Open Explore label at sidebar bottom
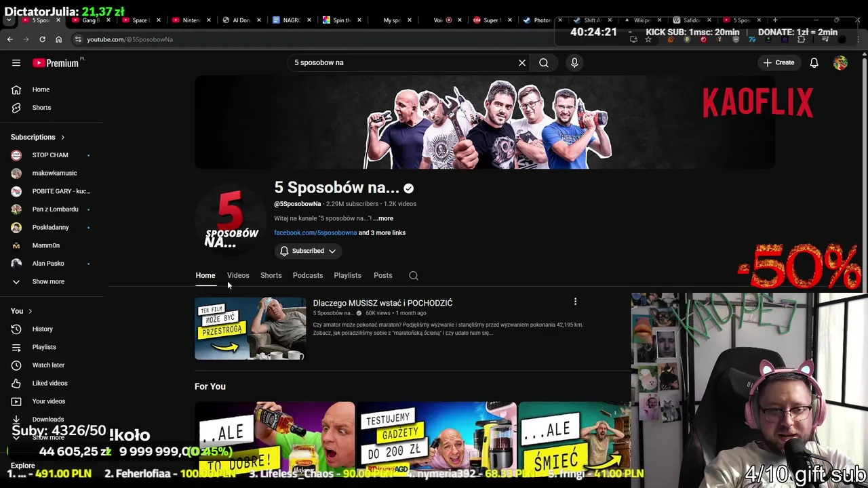 point(22,466)
